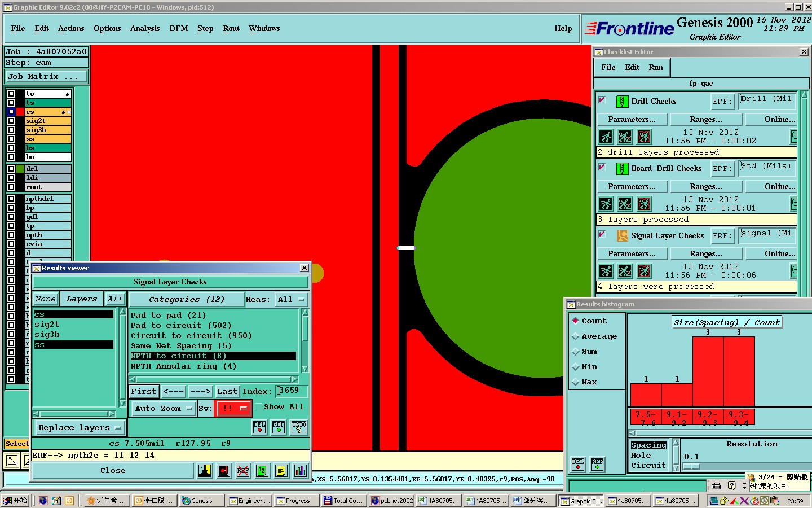Open Checklist Editor File menu
This screenshot has height=508, width=812.
point(608,68)
